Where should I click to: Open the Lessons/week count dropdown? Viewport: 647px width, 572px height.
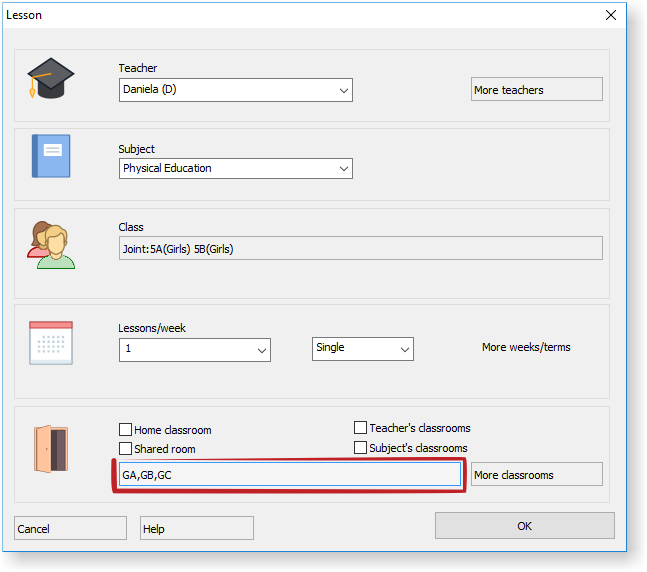194,350
